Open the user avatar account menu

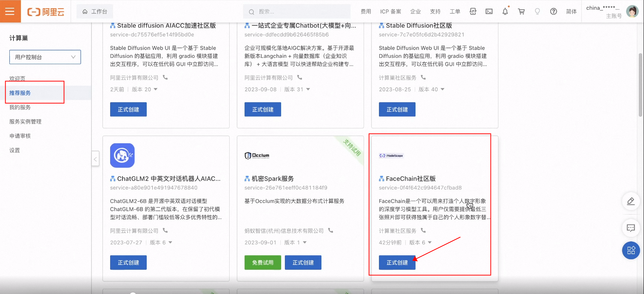(x=632, y=12)
